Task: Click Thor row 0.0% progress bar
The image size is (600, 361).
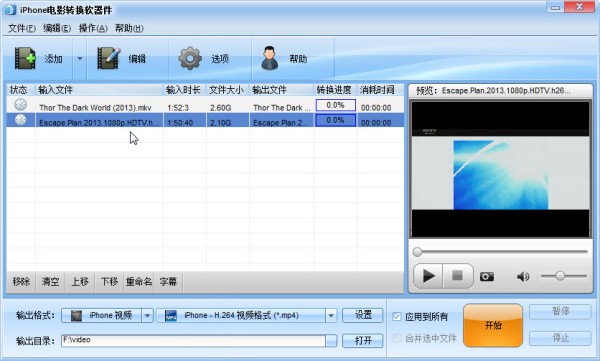Action: pos(336,105)
